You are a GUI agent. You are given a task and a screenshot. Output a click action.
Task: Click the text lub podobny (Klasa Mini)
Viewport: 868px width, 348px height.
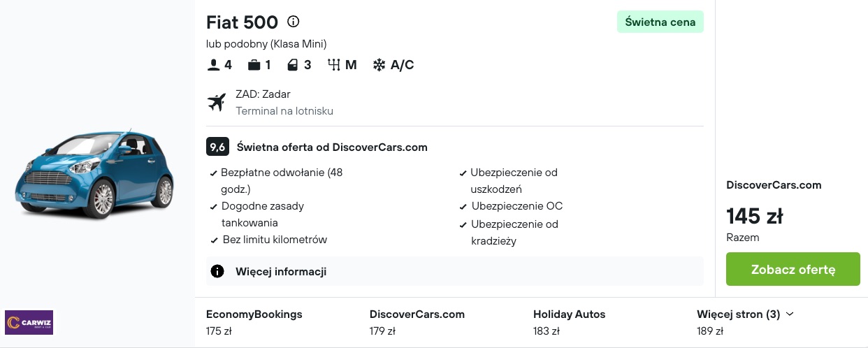tap(266, 44)
